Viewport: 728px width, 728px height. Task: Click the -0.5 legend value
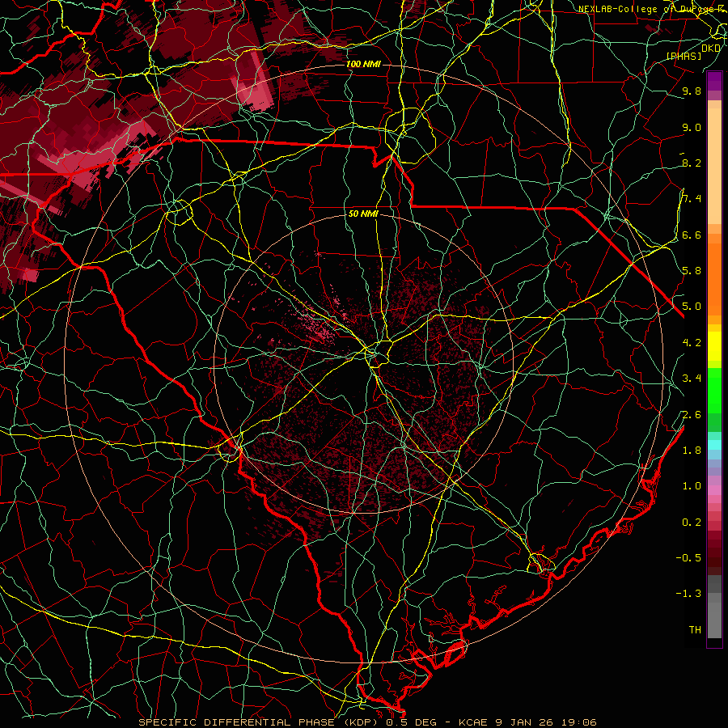[x=688, y=557]
